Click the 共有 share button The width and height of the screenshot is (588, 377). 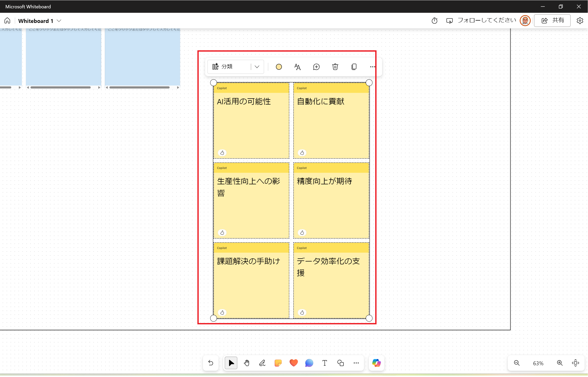click(552, 21)
